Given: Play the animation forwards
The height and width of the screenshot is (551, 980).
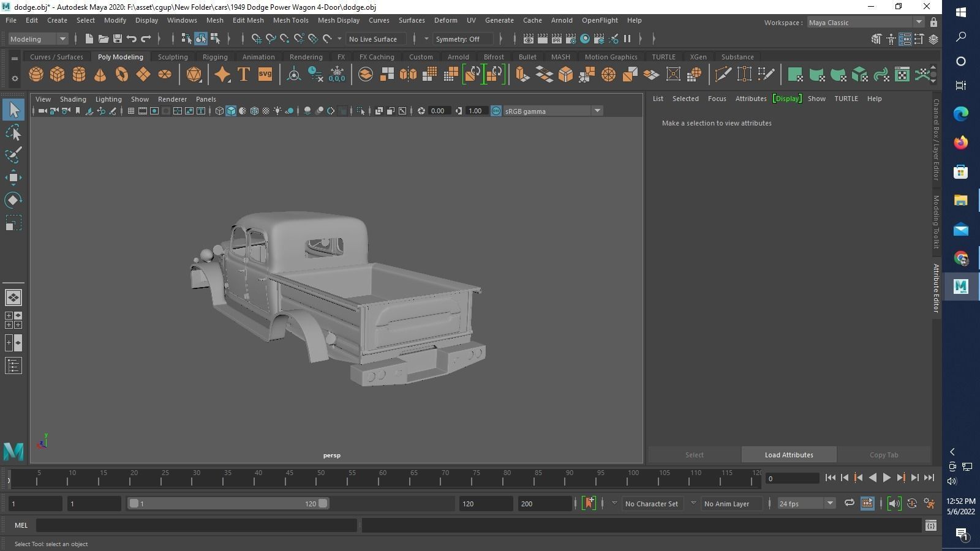Looking at the screenshot, I should (887, 478).
